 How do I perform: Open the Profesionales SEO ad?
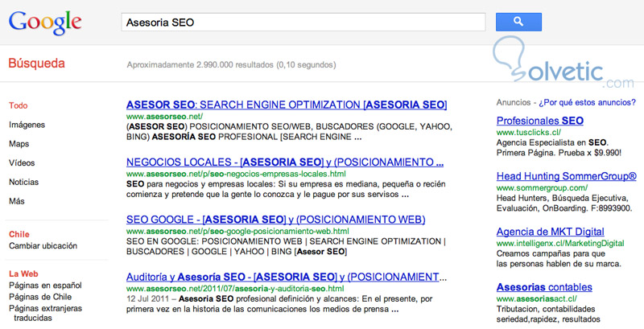point(539,121)
